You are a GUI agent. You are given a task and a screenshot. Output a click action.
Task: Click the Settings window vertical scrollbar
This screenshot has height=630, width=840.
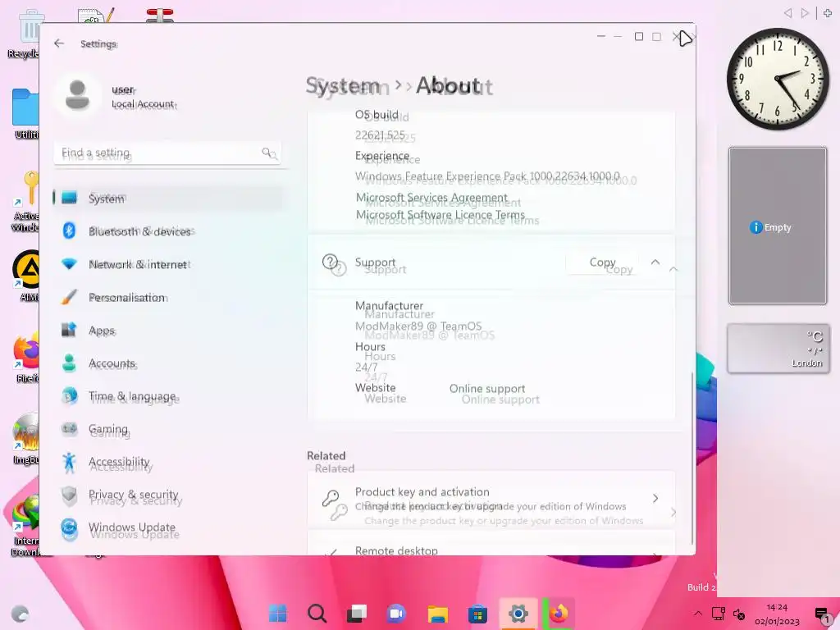[692, 458]
